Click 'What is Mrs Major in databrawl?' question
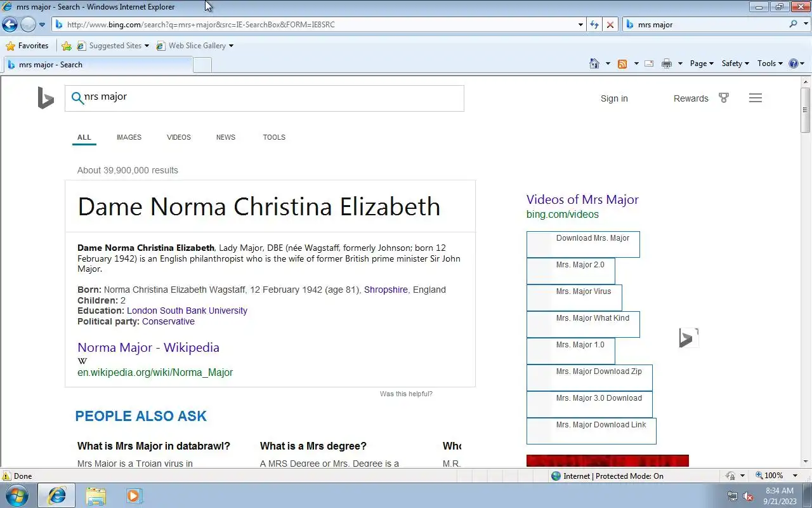This screenshot has height=508, width=812. coord(154,446)
